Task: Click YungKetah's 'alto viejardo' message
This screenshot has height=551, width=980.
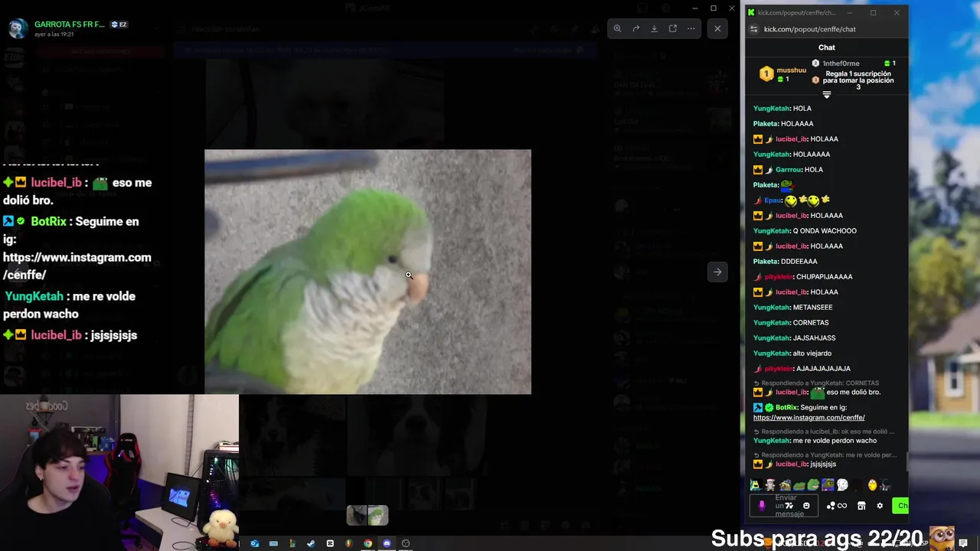Action: pos(792,353)
